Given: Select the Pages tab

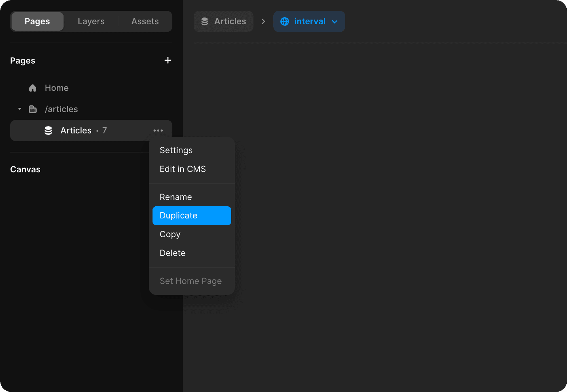Looking at the screenshot, I should click(37, 21).
